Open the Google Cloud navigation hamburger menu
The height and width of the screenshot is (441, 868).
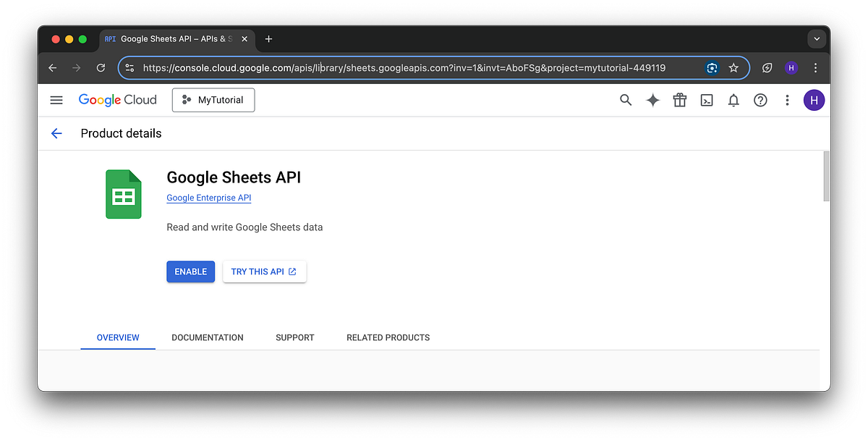(x=56, y=100)
